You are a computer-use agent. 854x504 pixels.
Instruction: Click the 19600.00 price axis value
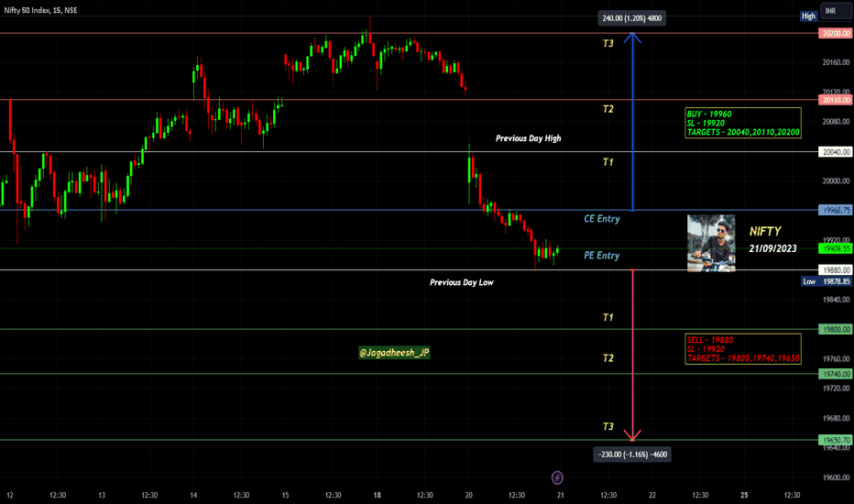[x=836, y=477]
